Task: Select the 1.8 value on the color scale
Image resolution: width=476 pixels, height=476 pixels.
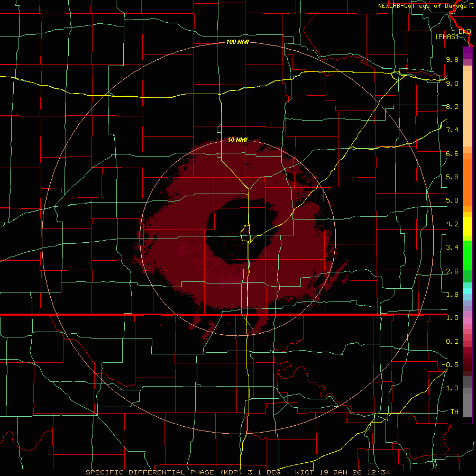Action: coord(452,295)
